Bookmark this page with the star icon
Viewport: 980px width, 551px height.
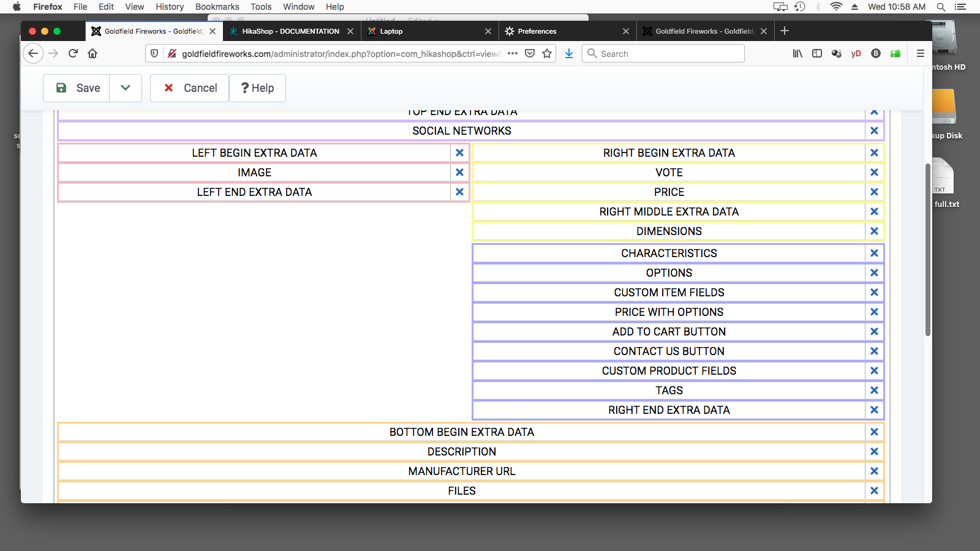547,54
